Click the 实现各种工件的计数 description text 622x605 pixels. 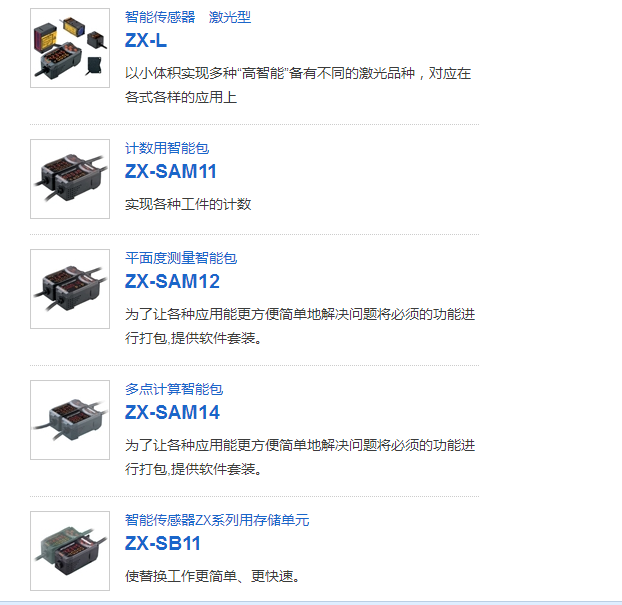pos(188,204)
